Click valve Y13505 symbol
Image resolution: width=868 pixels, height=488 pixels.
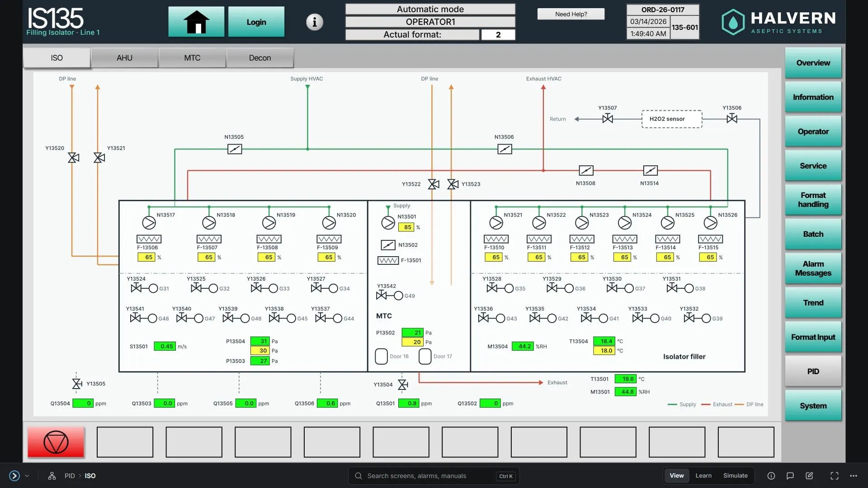(x=77, y=384)
